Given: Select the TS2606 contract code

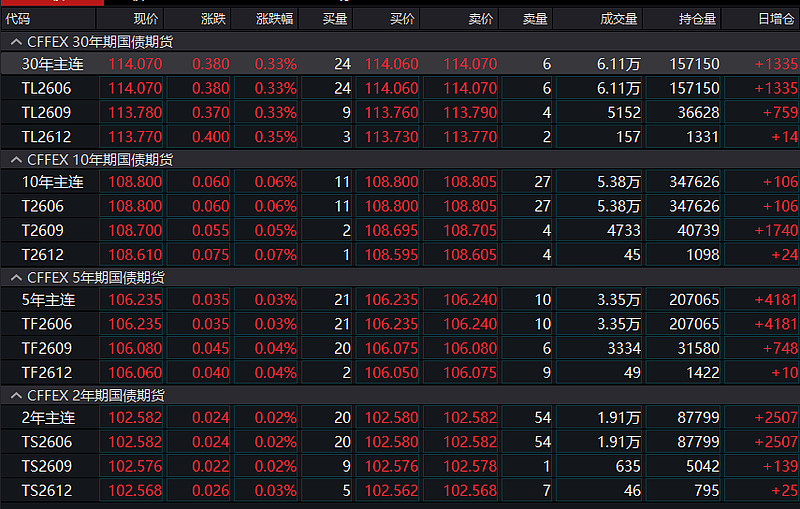Looking at the screenshot, I should [x=47, y=442].
